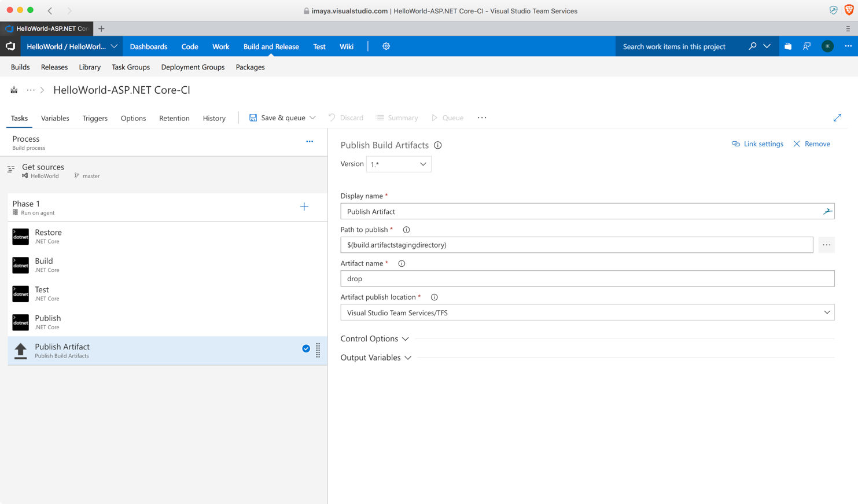This screenshot has height=504, width=858.
Task: Go to Task Groups page
Action: [x=131, y=67]
